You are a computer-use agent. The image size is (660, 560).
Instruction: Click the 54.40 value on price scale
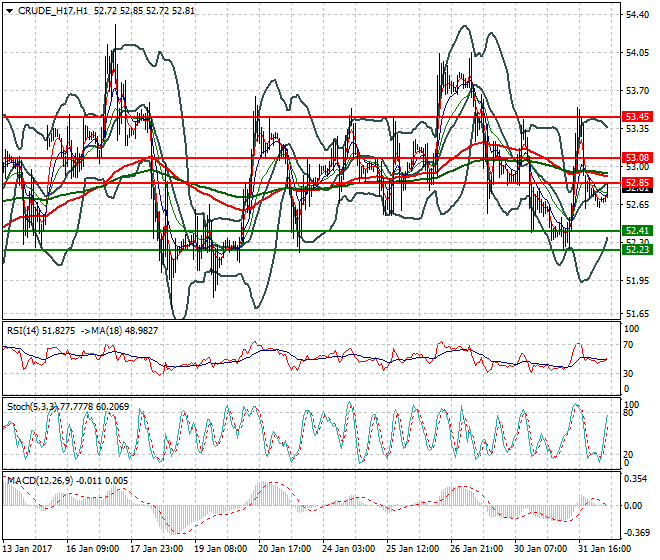coord(637,15)
